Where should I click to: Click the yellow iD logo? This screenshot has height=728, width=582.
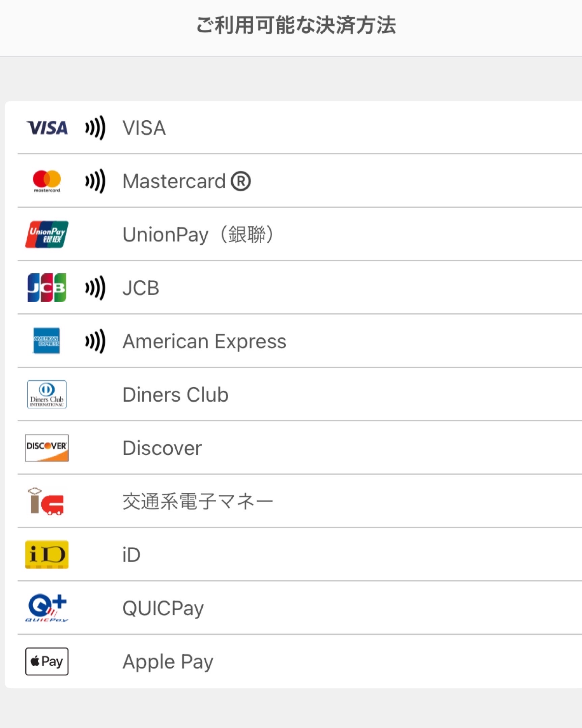pos(47,555)
